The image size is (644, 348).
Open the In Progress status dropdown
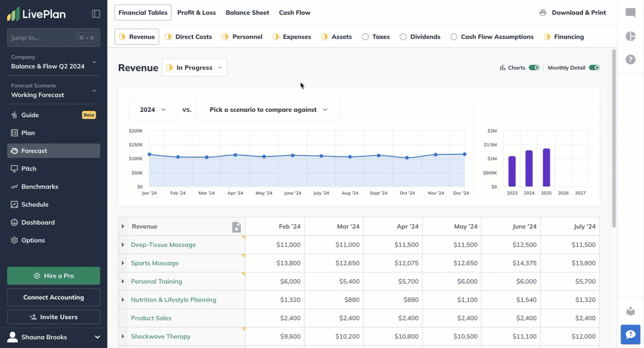click(x=195, y=68)
